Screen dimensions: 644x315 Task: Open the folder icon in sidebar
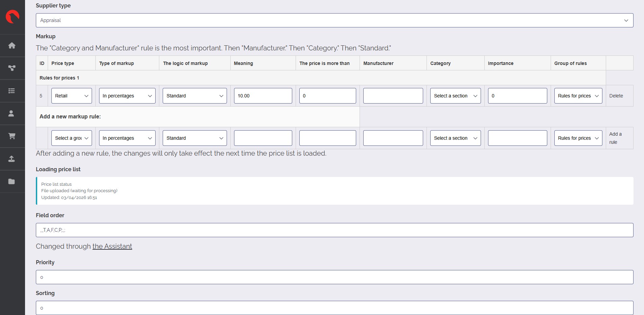12,181
